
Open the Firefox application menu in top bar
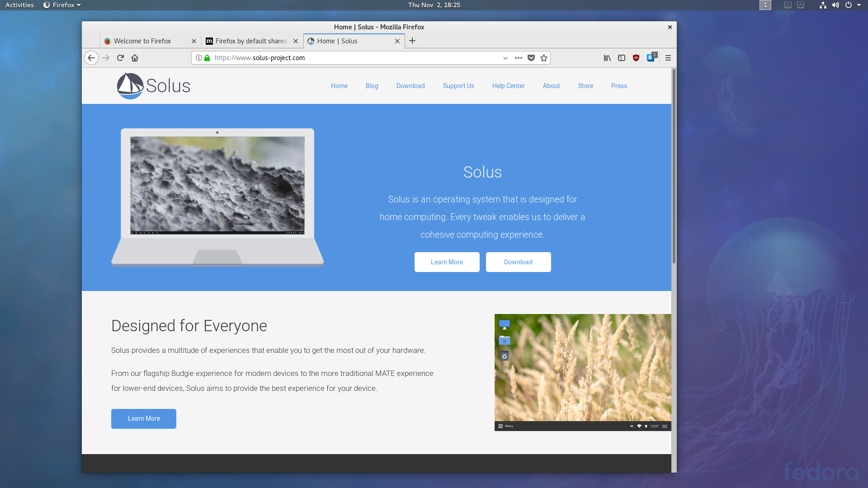click(62, 5)
